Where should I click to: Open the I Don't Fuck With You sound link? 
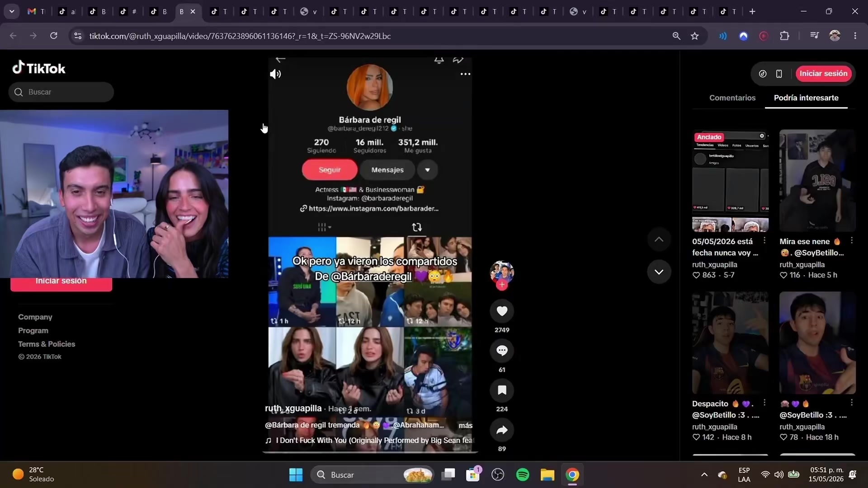(370, 441)
